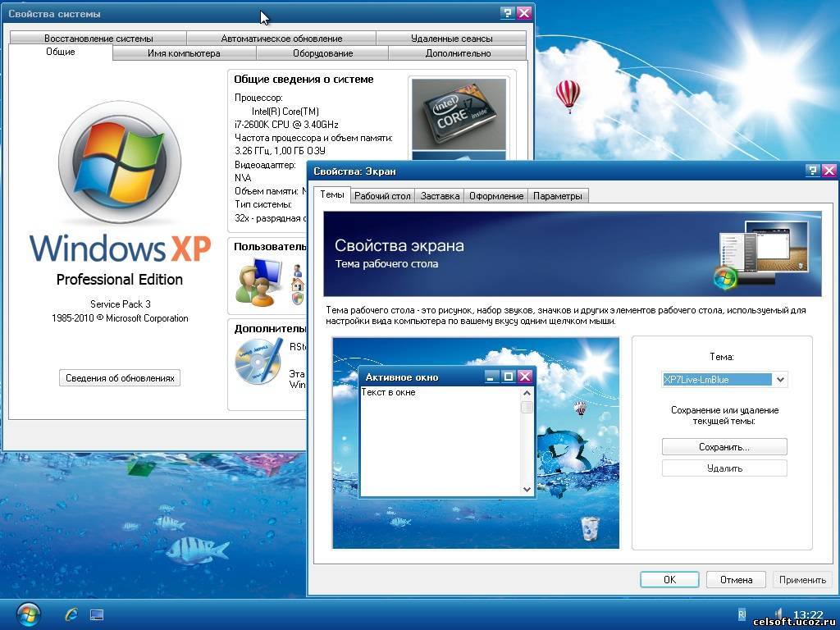Click the recycle bin in the theme preview
The width and height of the screenshot is (840, 630).
[x=590, y=528]
